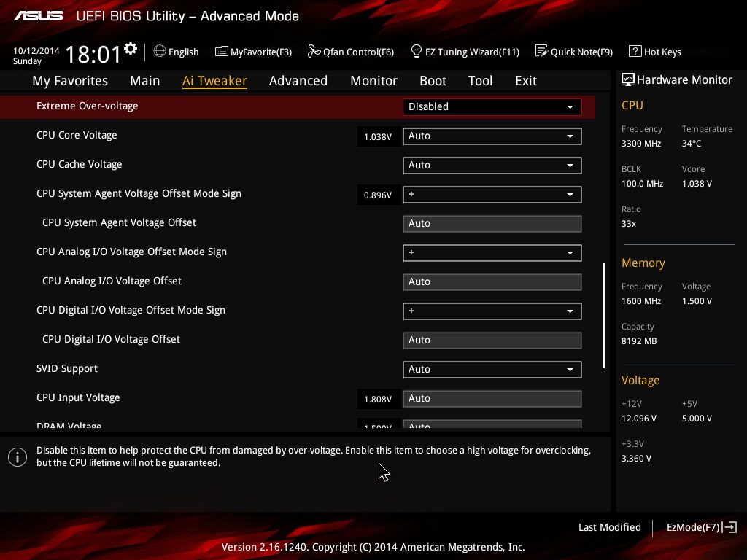Select the Ai Tweaker tab
This screenshot has height=560, width=747.
[214, 80]
